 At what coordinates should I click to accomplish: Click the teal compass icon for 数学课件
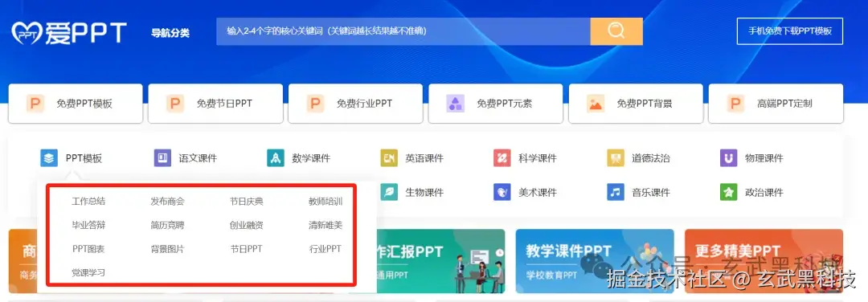276,158
